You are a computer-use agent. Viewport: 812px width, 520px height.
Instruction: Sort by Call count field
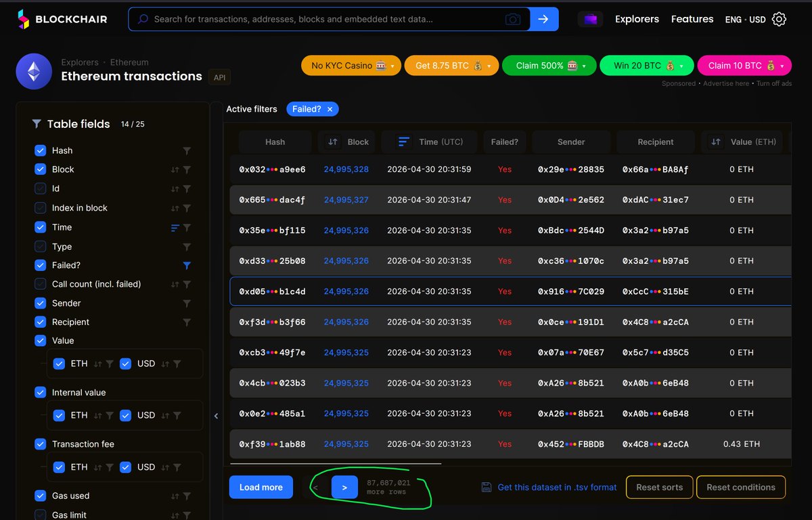click(175, 284)
